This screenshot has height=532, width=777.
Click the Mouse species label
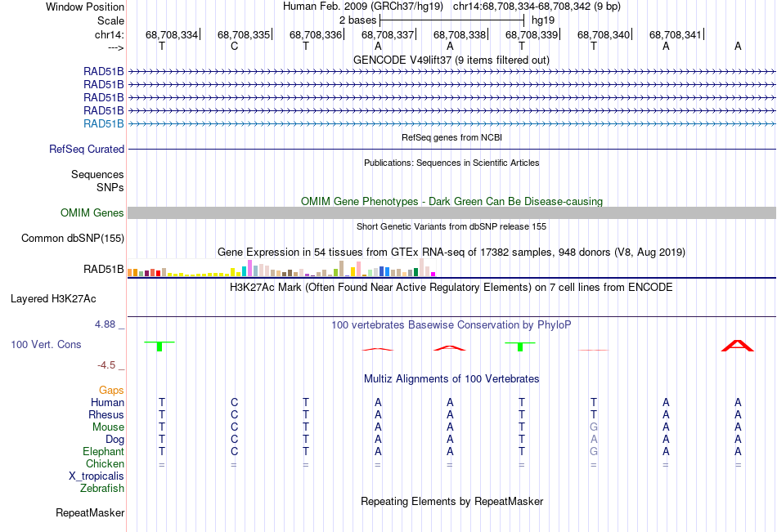(x=108, y=427)
